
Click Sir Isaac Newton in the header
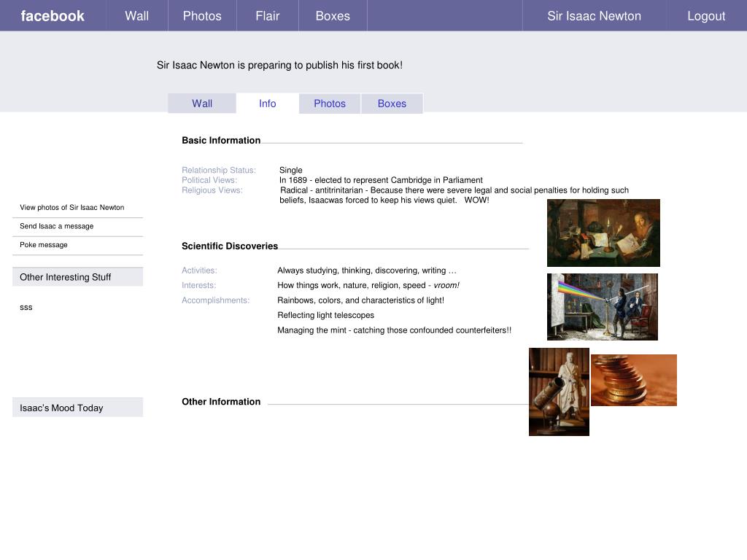click(594, 16)
